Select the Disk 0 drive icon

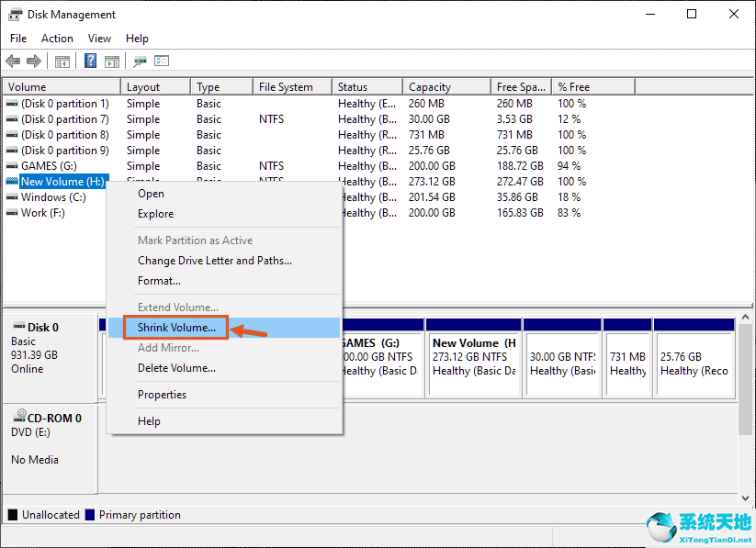(20, 327)
